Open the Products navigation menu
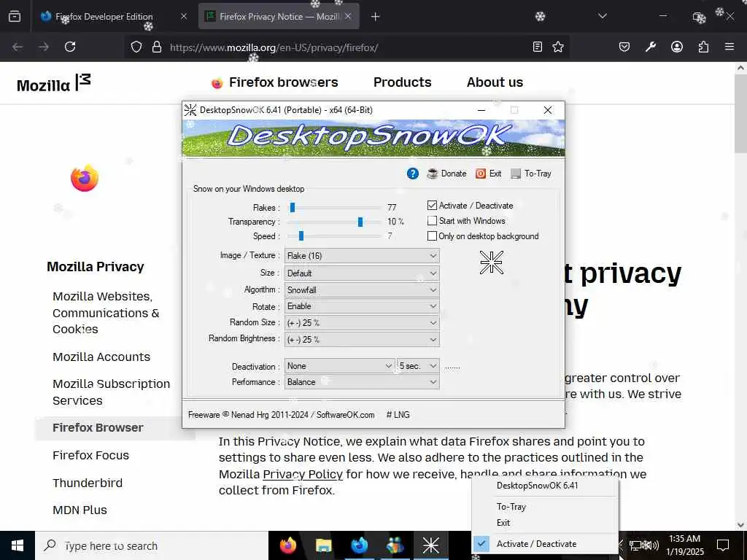Screen dimensions: 747x560 pos(402,82)
